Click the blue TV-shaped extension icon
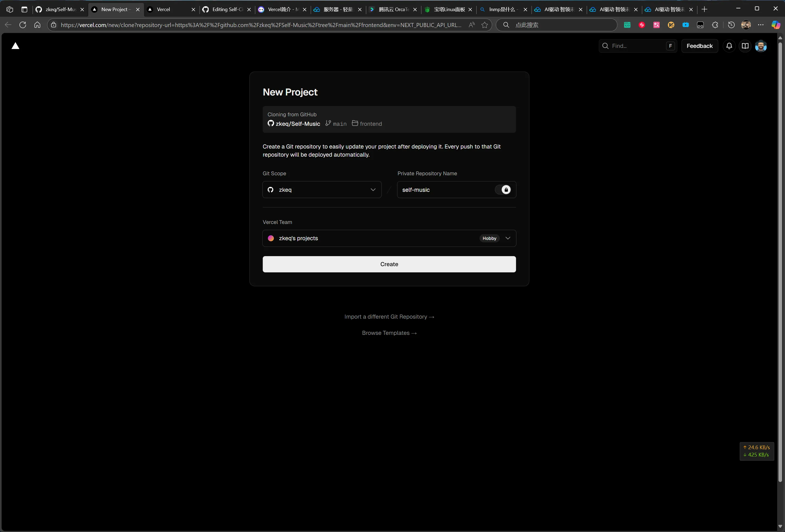 pyautogui.click(x=685, y=25)
